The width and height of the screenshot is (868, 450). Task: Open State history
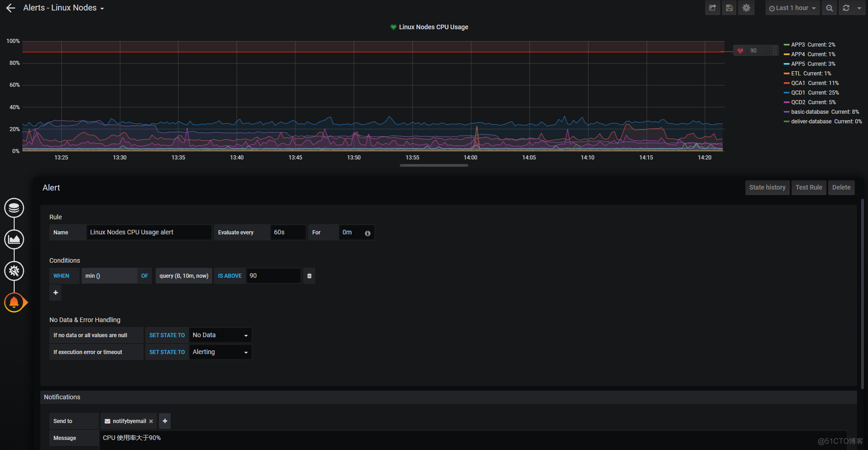pos(767,187)
